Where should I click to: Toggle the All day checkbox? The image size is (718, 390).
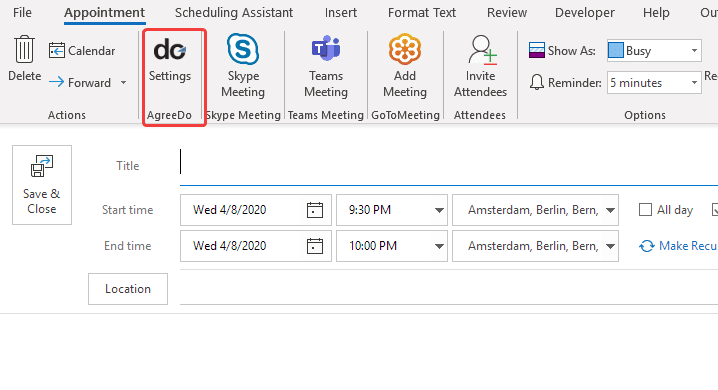[x=645, y=210]
